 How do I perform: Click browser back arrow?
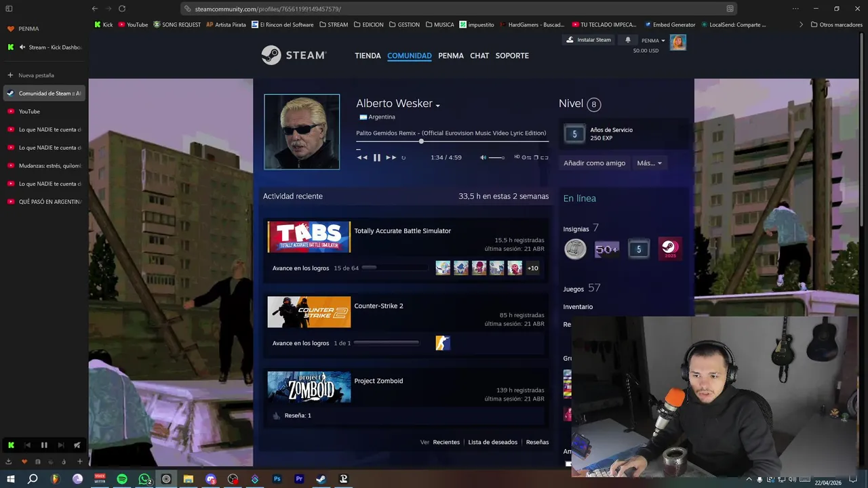94,9
